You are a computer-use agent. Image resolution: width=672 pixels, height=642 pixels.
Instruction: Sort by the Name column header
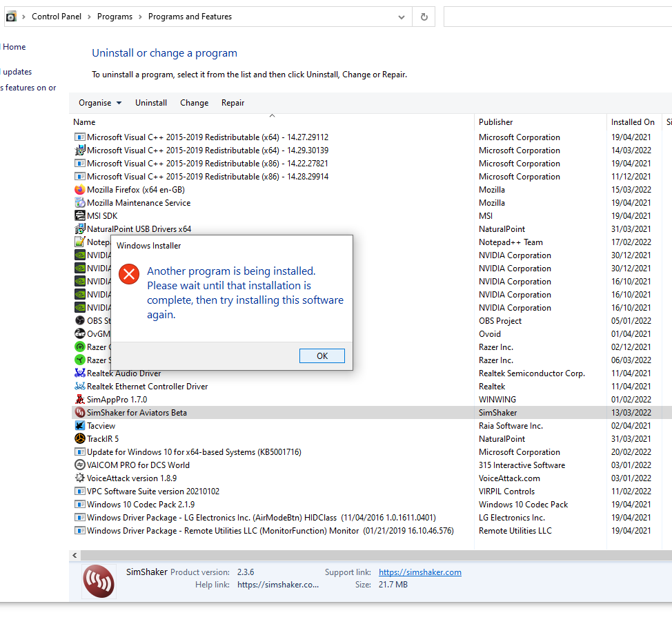click(x=272, y=122)
